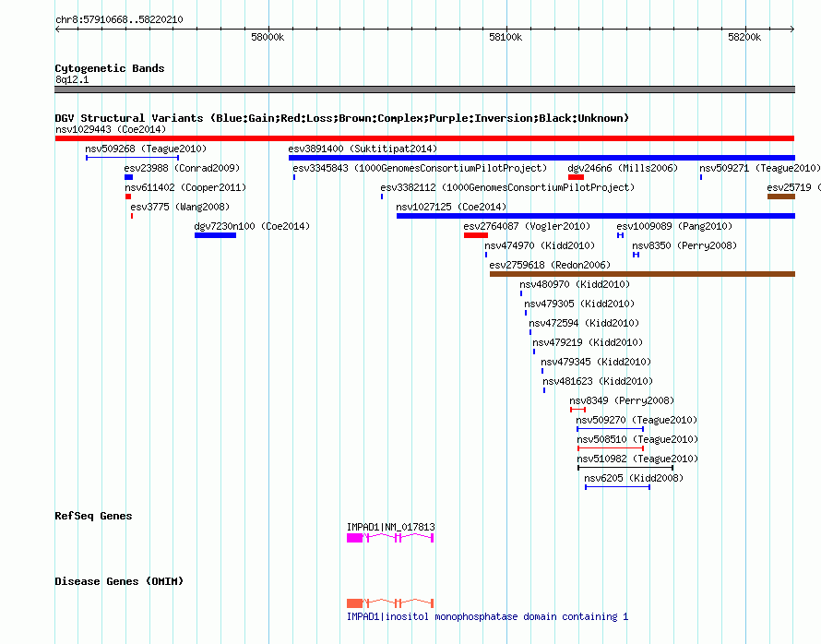
Task: Select nsv472594 (Kidd2010) variant label
Action: (584, 323)
